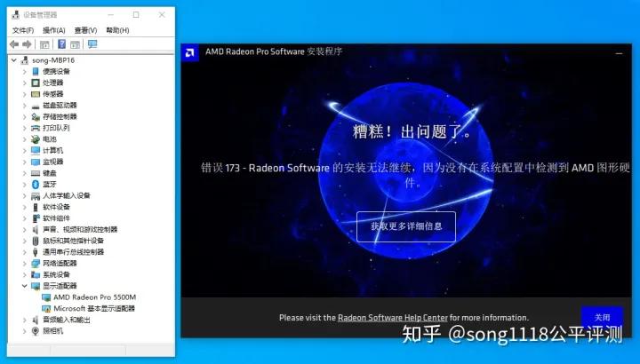Screen dimensions: 640x364
Task: Select the 键盘 keyboard icon
Action: 36,173
